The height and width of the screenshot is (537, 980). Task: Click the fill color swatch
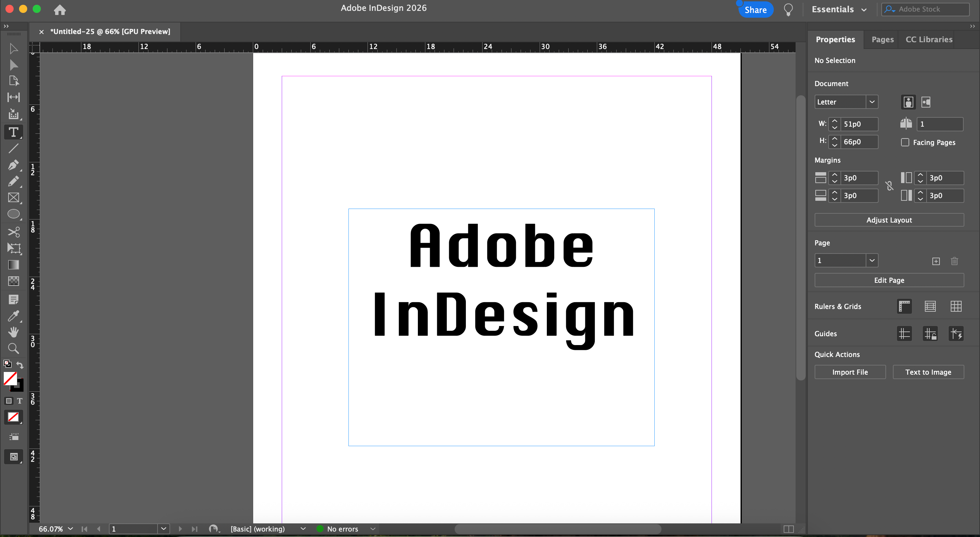pyautogui.click(x=10, y=378)
